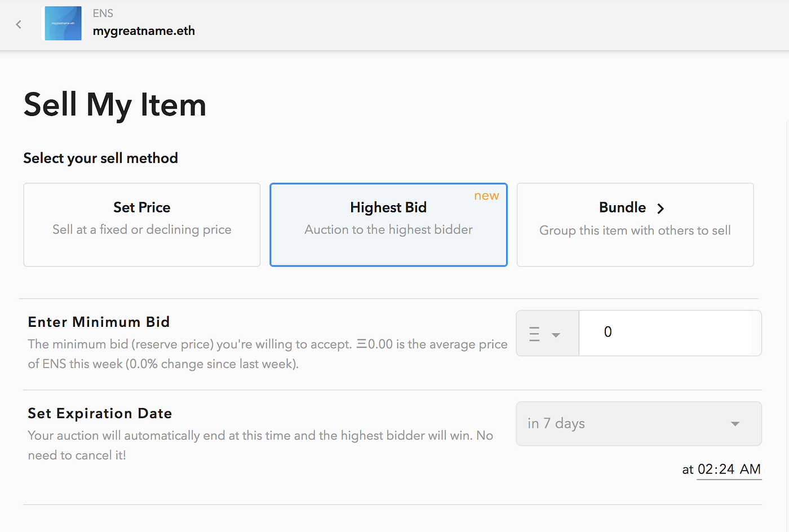Image resolution: width=789 pixels, height=532 pixels.
Task: Click the 'Select your sell method' text
Action: pyautogui.click(x=101, y=158)
